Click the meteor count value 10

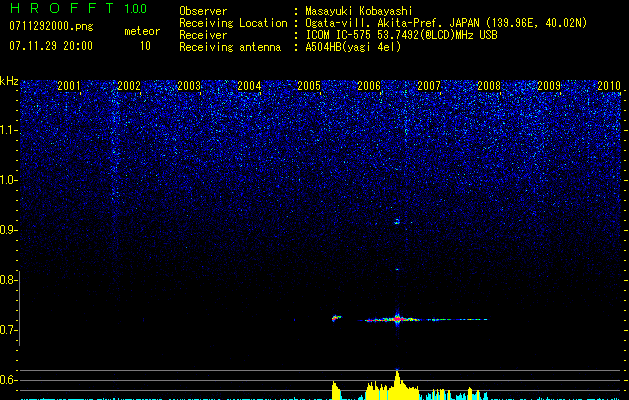tap(145, 46)
